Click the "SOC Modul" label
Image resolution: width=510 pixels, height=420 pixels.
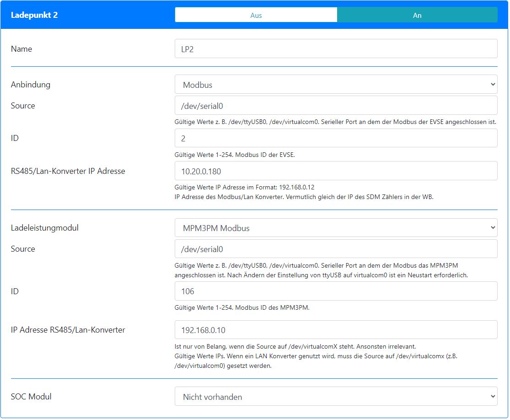(x=31, y=397)
